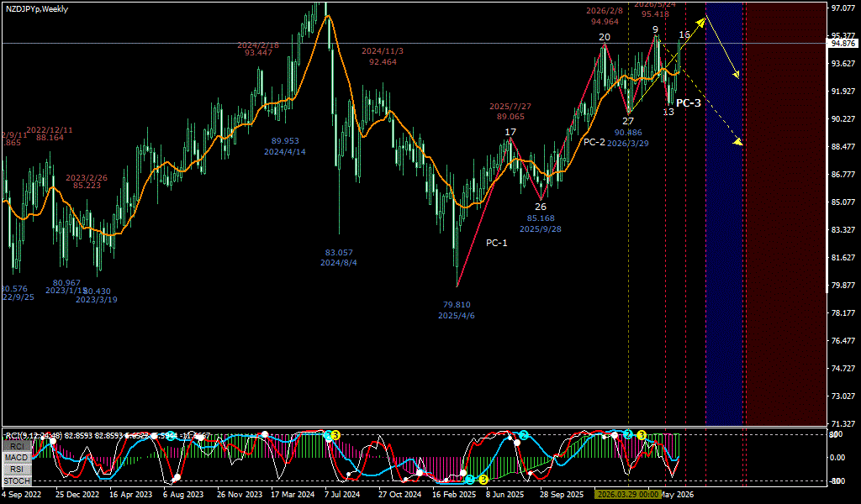Click the highlighted 2026.03.29 00:00 time label

click(x=628, y=495)
